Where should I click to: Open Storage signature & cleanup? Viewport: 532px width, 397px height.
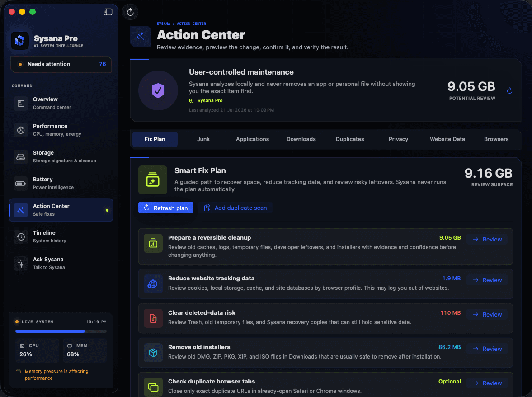pos(61,157)
